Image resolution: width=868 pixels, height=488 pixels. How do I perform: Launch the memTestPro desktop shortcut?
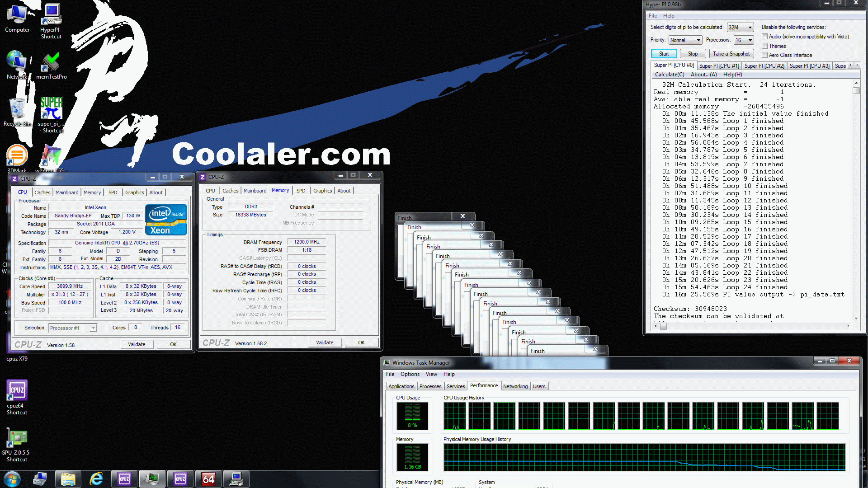51,66
